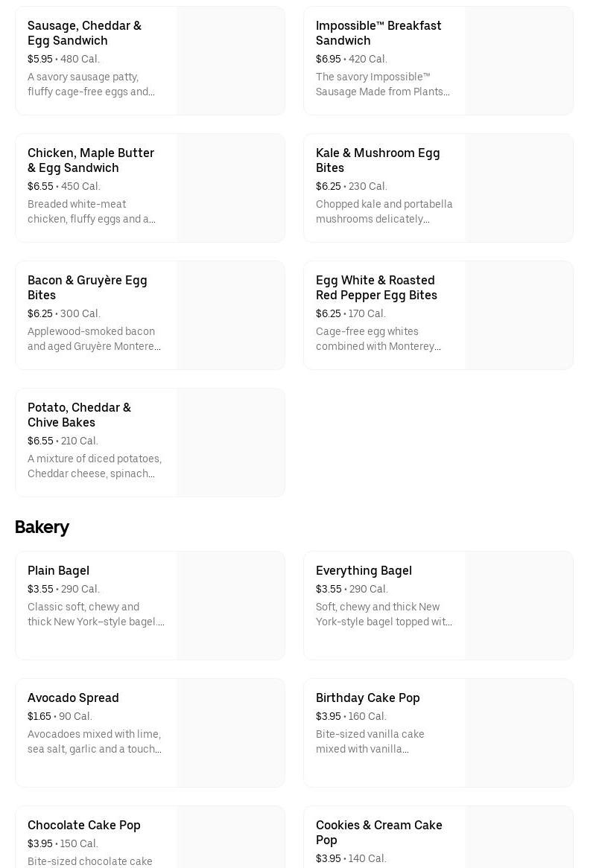The image size is (599, 868).
Task: Select the Impossible™ Breakfast Sandwich title
Action: (378, 33)
